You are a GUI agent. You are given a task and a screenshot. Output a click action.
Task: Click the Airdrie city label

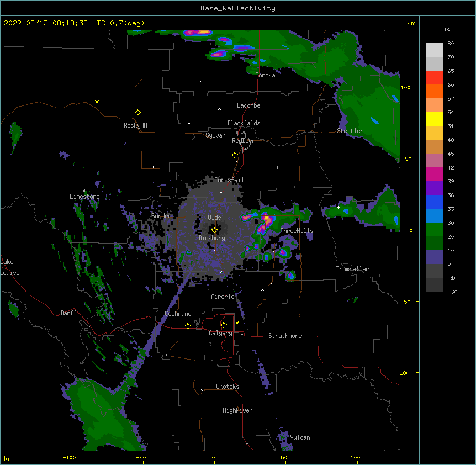click(223, 297)
